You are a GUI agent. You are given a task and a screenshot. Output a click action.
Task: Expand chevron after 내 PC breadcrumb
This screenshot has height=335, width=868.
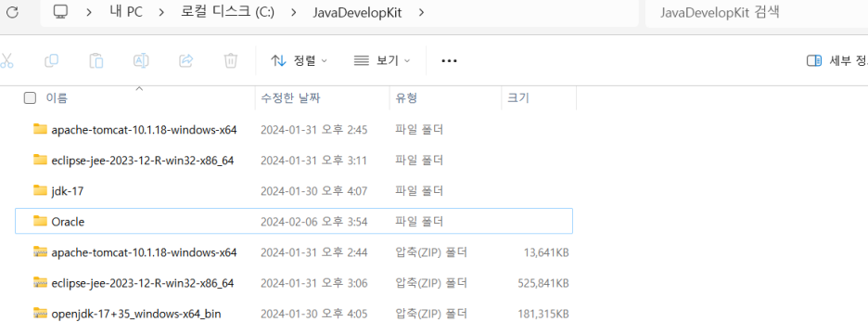[161, 12]
